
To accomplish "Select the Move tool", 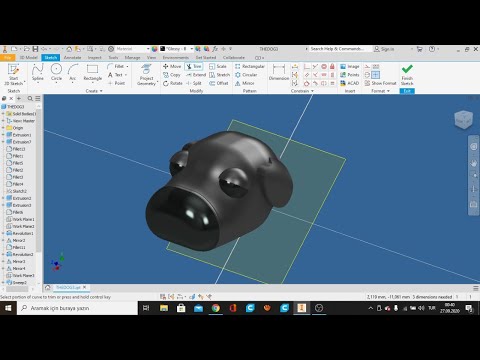I will 172,66.
